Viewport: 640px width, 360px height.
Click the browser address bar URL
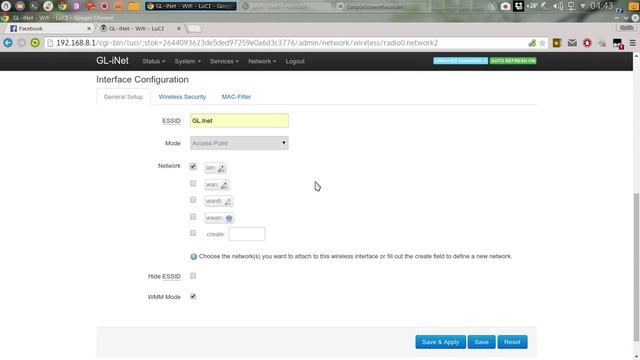pyautogui.click(x=286, y=43)
